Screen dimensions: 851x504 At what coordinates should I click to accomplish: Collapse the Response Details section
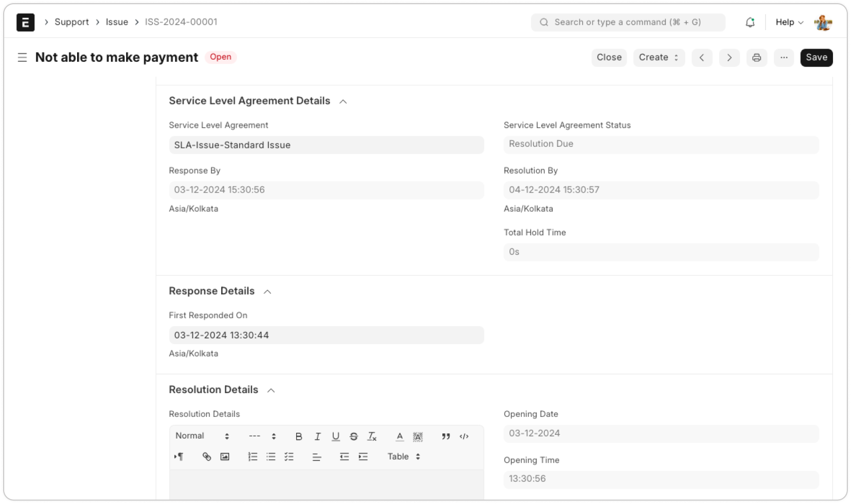[268, 292]
